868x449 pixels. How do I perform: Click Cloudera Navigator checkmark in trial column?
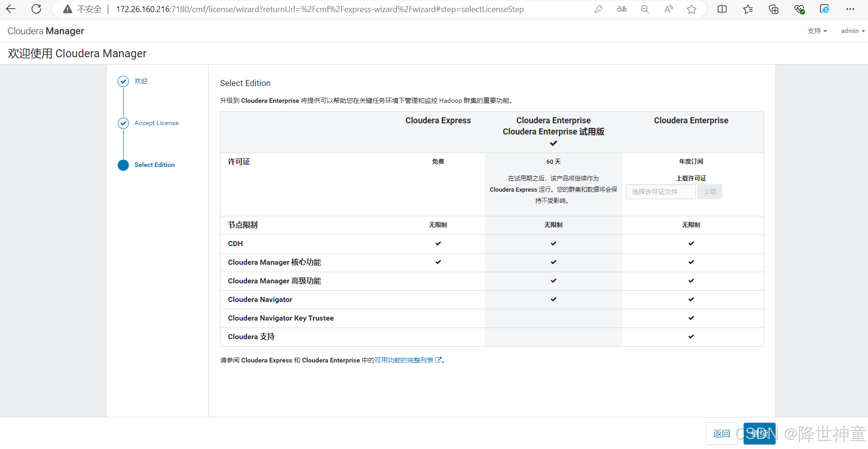pyautogui.click(x=554, y=299)
